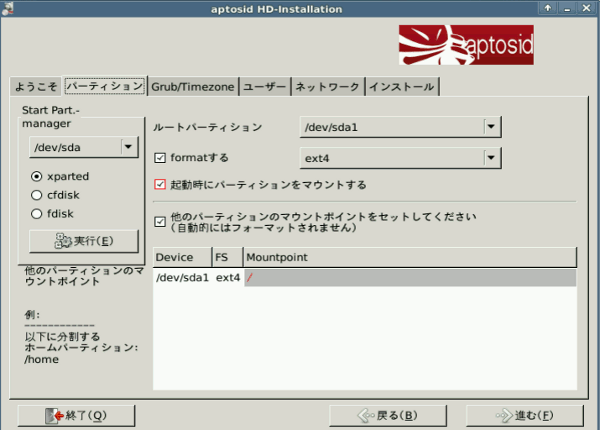Click the 戻る(B) back button
The width and height of the screenshot is (600, 430).
tap(388, 415)
